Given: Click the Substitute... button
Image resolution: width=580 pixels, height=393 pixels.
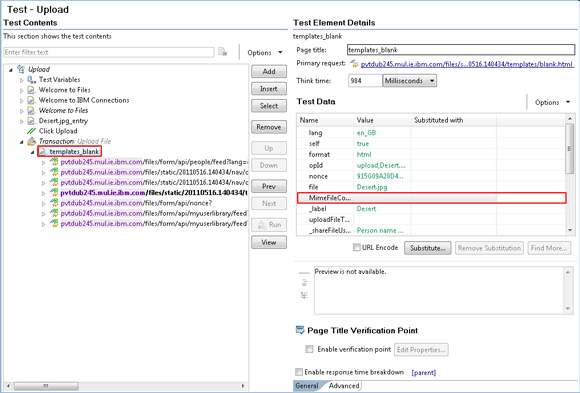Looking at the screenshot, I should point(428,248).
